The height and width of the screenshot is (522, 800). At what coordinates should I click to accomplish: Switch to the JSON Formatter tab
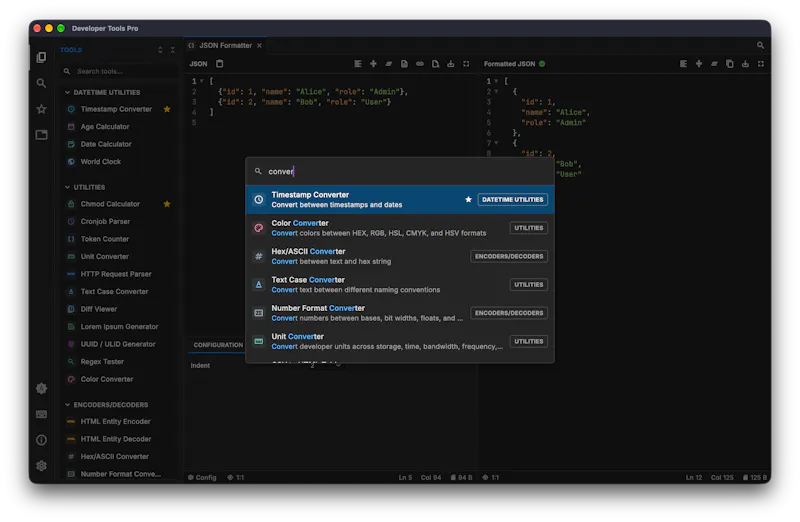pyautogui.click(x=225, y=45)
